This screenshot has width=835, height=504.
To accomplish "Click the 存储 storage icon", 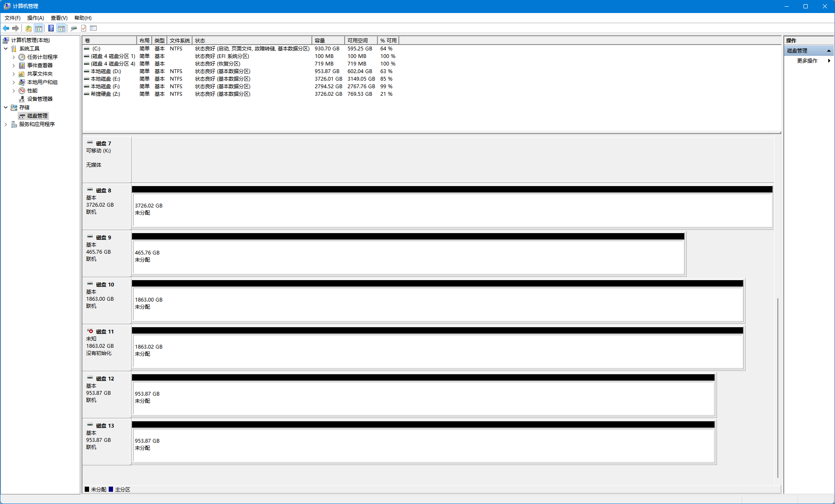I will 14,108.
